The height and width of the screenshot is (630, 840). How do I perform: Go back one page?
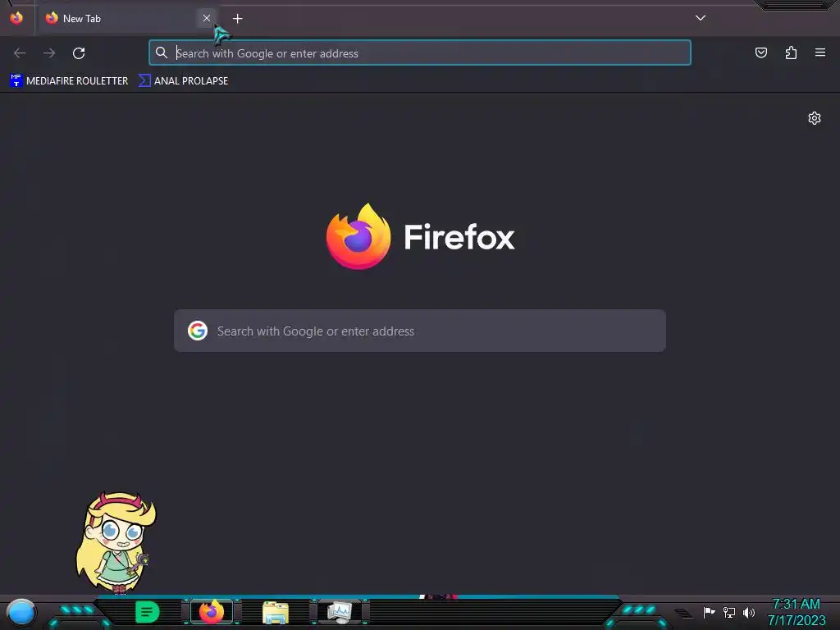pos(20,53)
